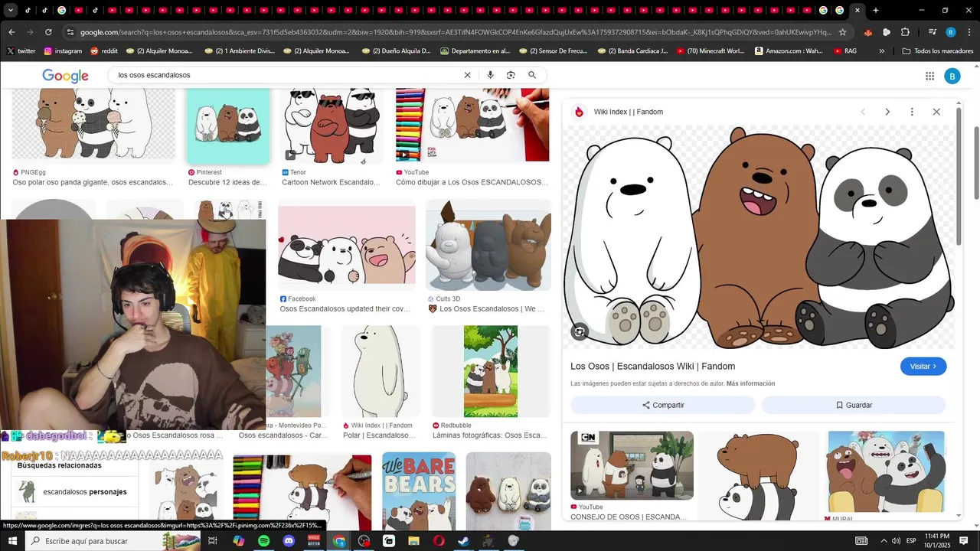
Task: Open the volume control in tray
Action: tap(897, 541)
